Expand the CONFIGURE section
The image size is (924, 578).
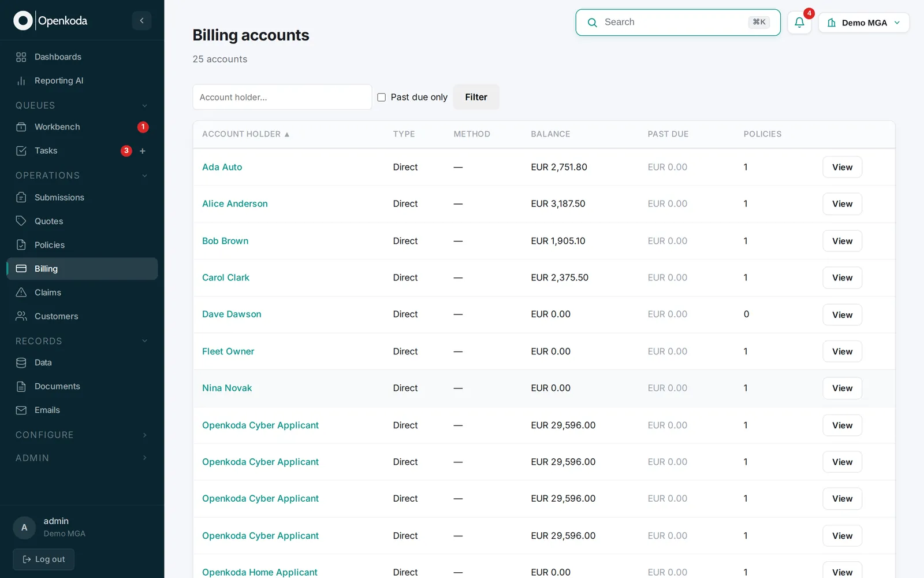click(x=144, y=435)
